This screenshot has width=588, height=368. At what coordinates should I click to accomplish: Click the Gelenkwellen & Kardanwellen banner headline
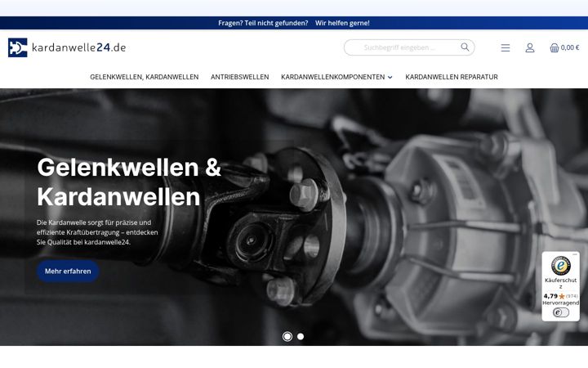pos(129,182)
